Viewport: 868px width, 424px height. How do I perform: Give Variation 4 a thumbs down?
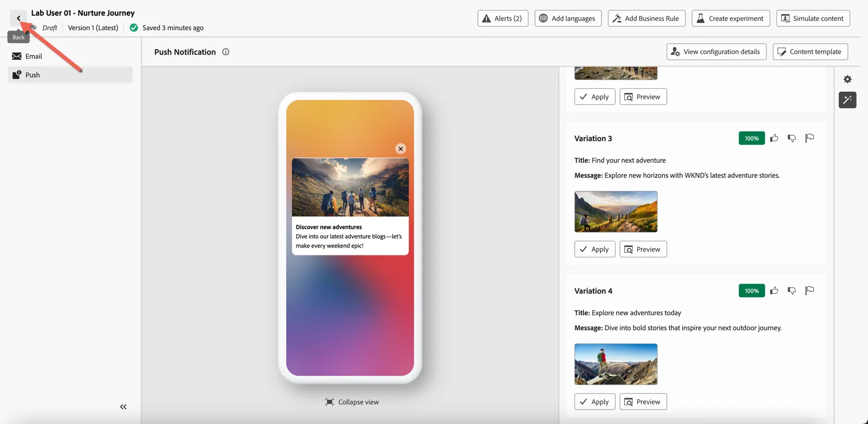pyautogui.click(x=792, y=291)
